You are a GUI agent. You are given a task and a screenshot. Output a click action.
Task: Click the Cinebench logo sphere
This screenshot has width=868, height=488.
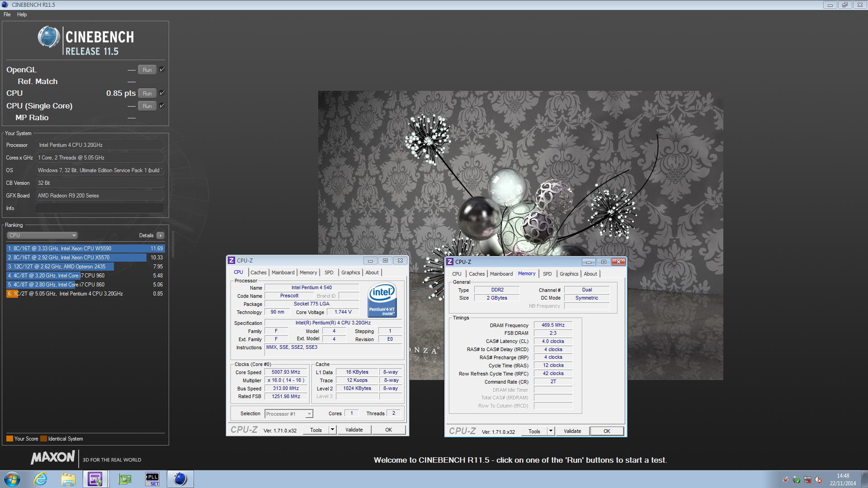point(49,37)
